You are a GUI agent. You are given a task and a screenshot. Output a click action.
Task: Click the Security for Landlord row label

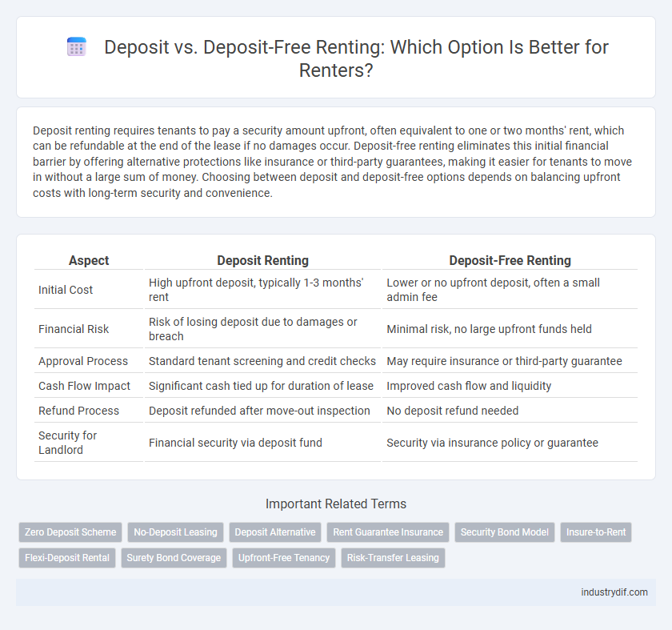click(x=68, y=443)
